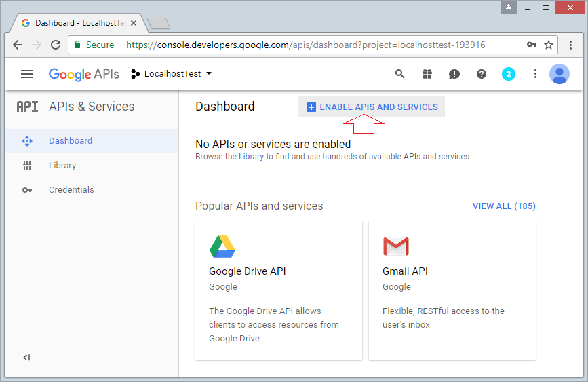This screenshot has width=588, height=382.
Task: Follow the Library link in the description
Action: pos(251,157)
